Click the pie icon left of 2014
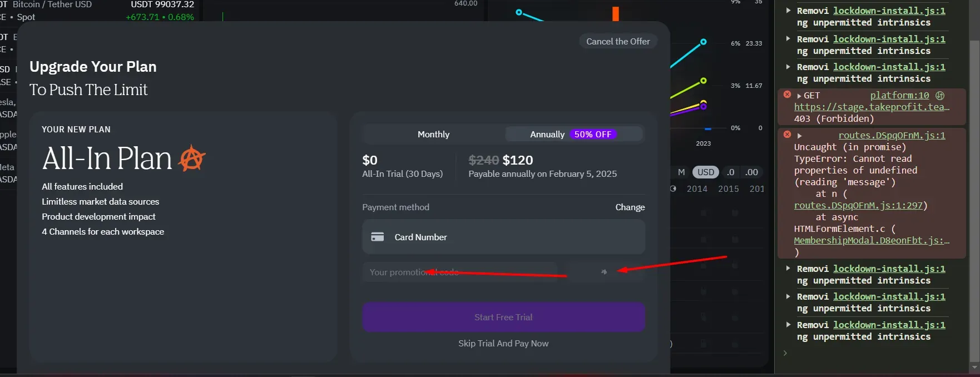 pos(673,189)
